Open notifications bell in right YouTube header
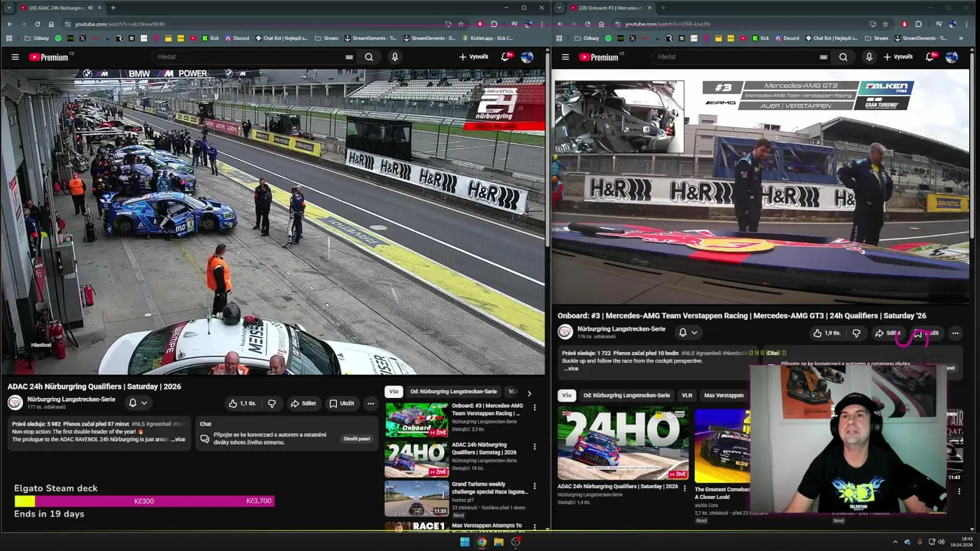The width and height of the screenshot is (980, 551). (930, 57)
